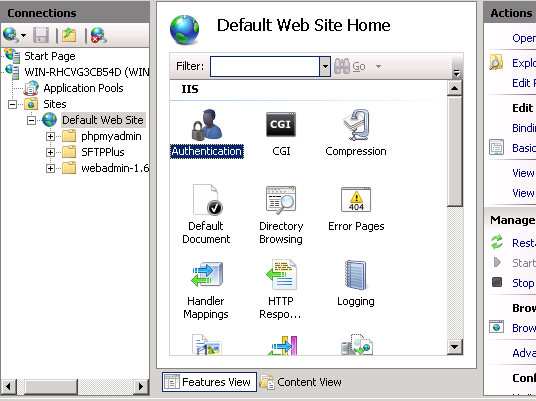This screenshot has width=536, height=401.
Task: Click the Browse website icon in Actions
Action: coord(496,326)
